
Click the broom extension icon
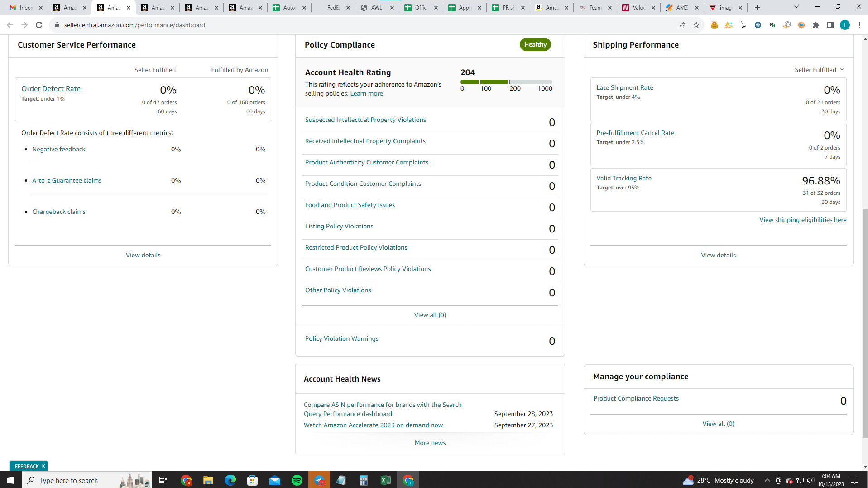click(x=743, y=25)
